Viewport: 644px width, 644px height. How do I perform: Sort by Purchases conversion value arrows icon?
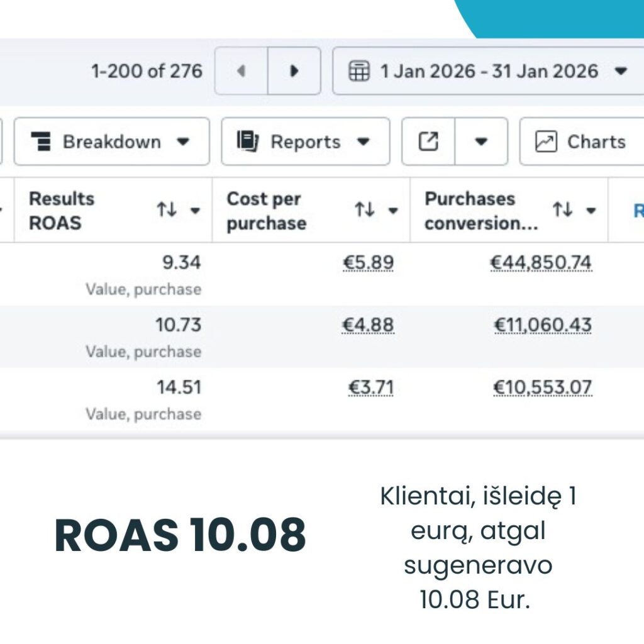(x=562, y=210)
